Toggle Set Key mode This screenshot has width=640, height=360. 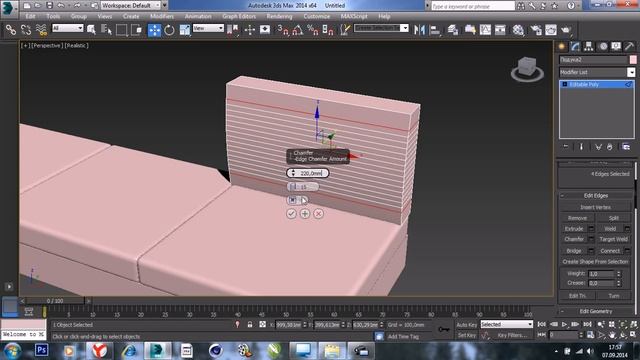467,335
